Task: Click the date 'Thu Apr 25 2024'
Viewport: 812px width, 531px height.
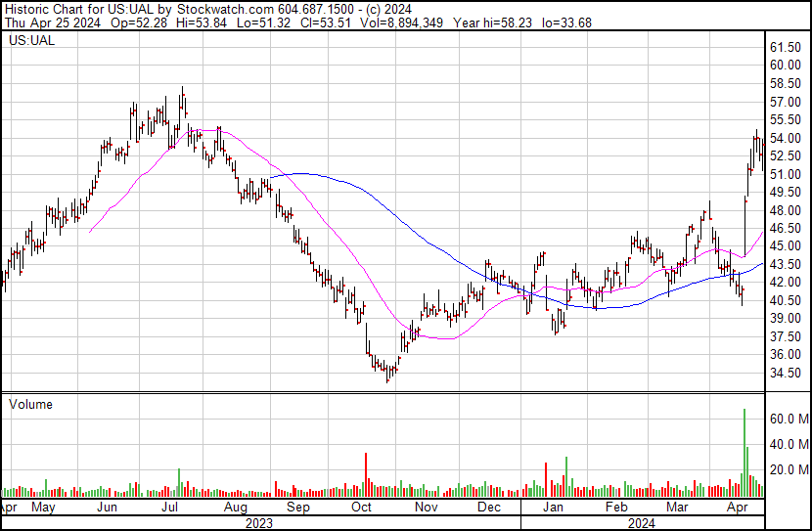Action: tap(52, 22)
